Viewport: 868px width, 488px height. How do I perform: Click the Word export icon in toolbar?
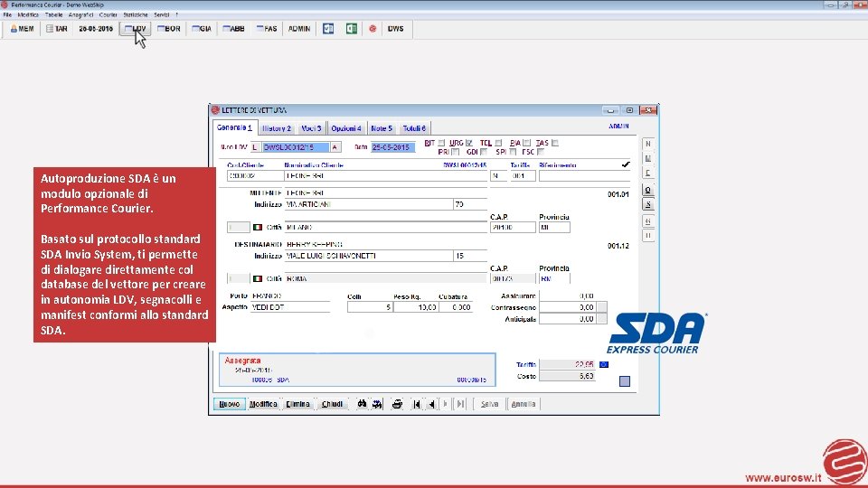328,29
